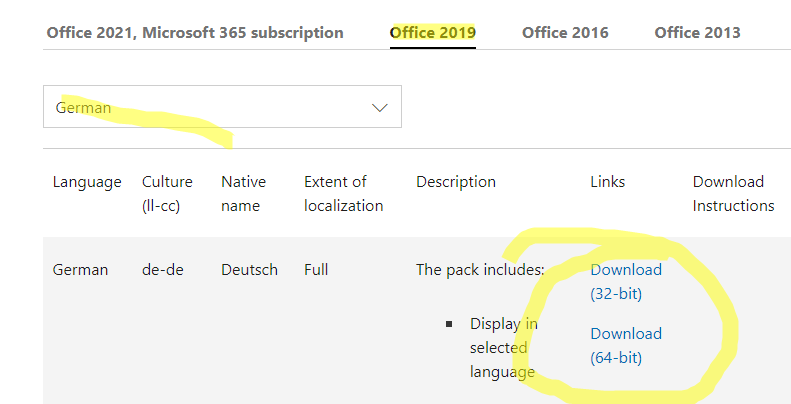Click the Extent of localization header
The image size is (791, 404).
point(343,194)
